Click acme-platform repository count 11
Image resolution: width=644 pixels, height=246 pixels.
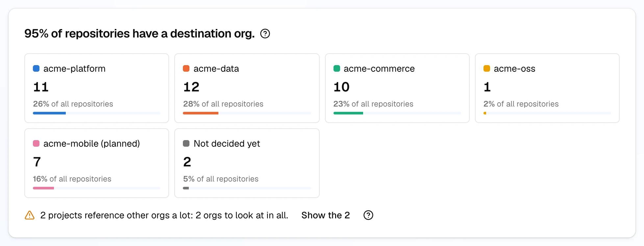pyautogui.click(x=41, y=87)
